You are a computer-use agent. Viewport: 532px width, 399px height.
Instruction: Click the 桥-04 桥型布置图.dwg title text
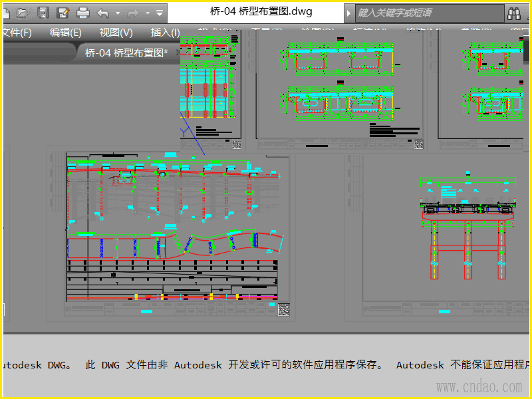point(261,11)
